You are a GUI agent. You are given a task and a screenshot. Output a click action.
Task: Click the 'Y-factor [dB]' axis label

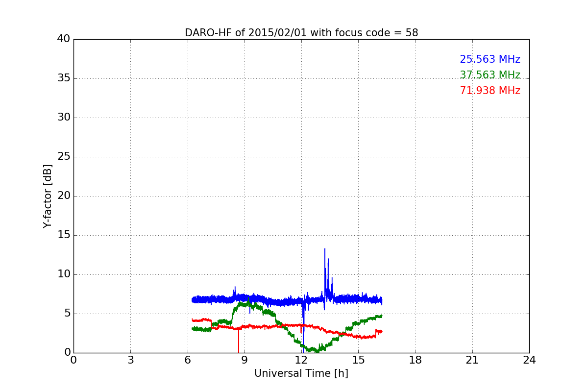coord(48,196)
